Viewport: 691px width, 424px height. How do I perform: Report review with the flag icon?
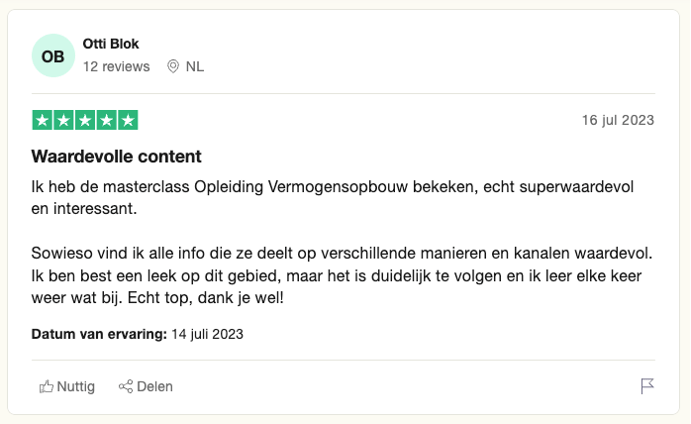(647, 386)
